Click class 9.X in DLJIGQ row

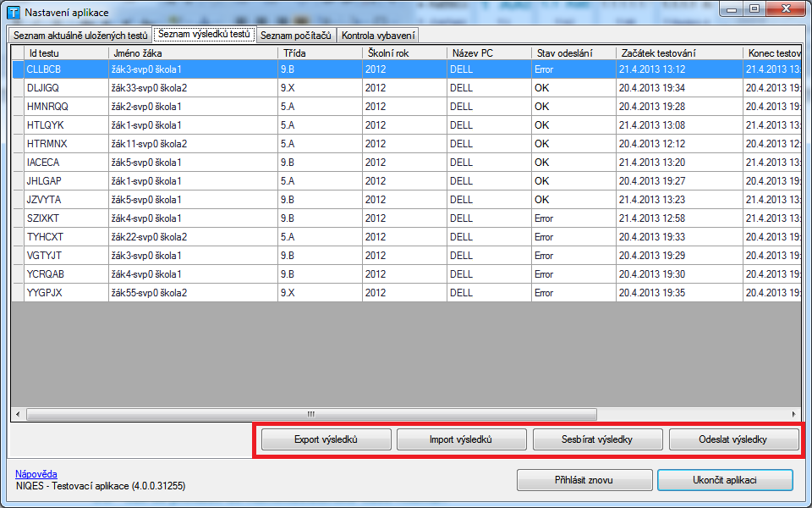coord(320,88)
